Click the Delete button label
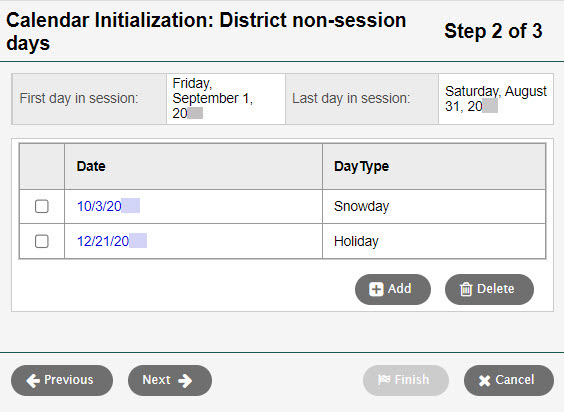 (496, 289)
